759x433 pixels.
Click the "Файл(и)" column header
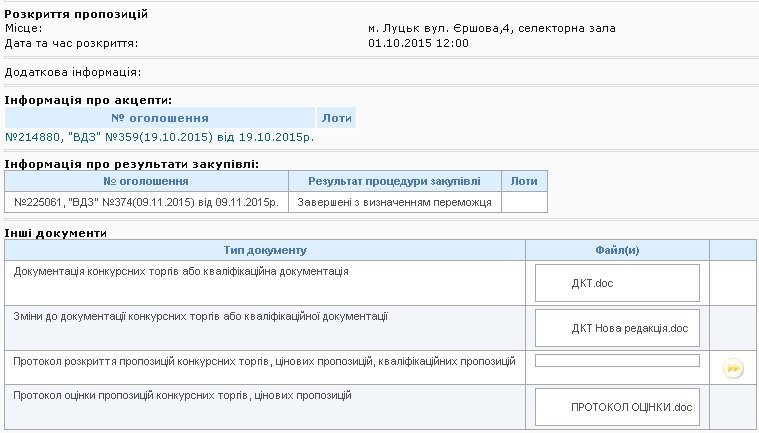point(617,249)
